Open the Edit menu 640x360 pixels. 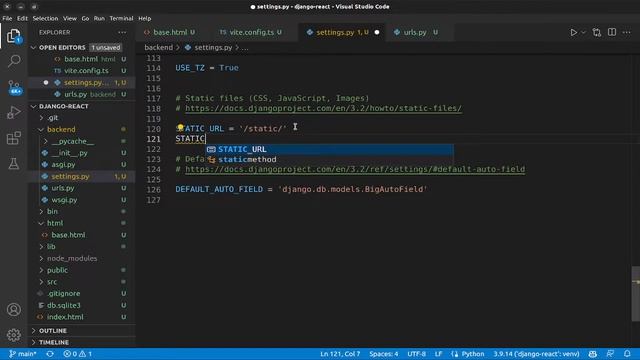(x=22, y=18)
